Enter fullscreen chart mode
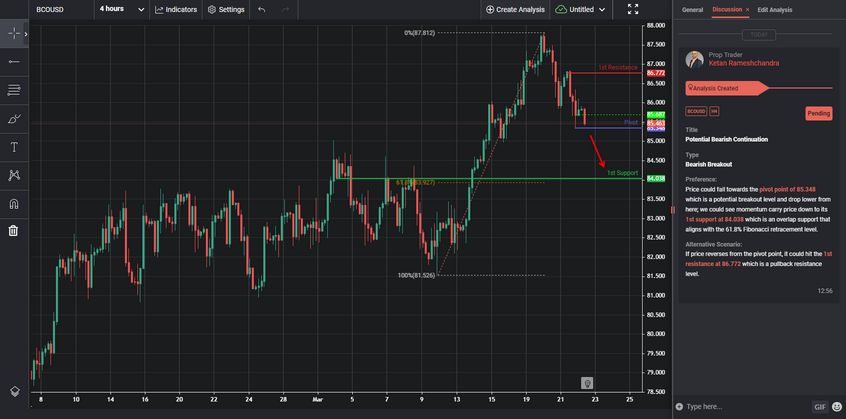Viewport: 846px width, 419px height. tap(633, 9)
